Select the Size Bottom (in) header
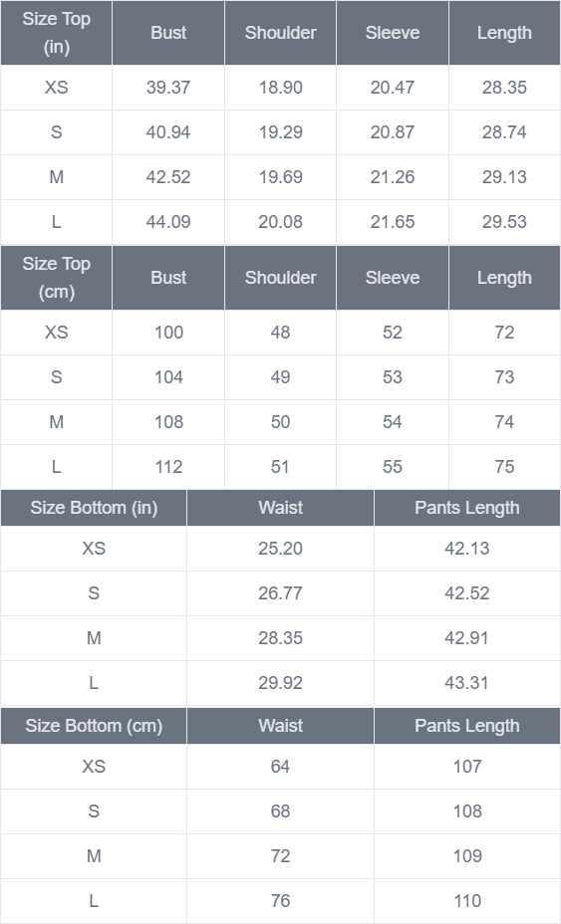Viewport: 561px width, 924px height. click(94, 508)
